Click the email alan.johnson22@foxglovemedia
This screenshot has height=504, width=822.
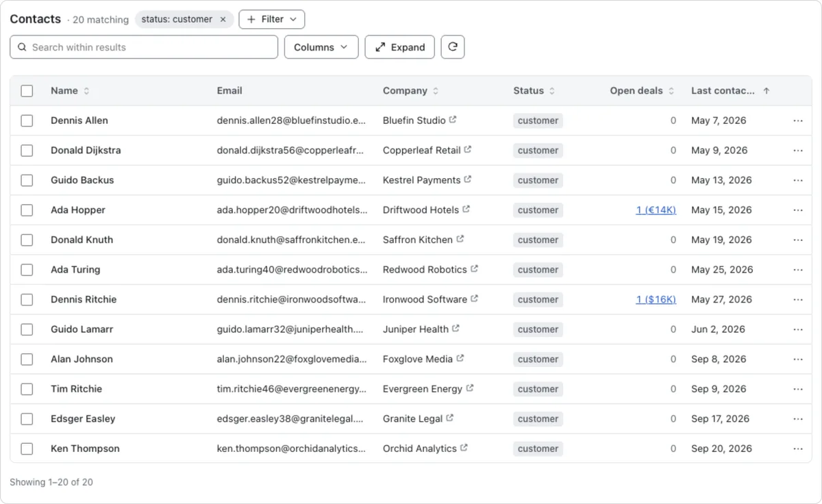click(292, 359)
